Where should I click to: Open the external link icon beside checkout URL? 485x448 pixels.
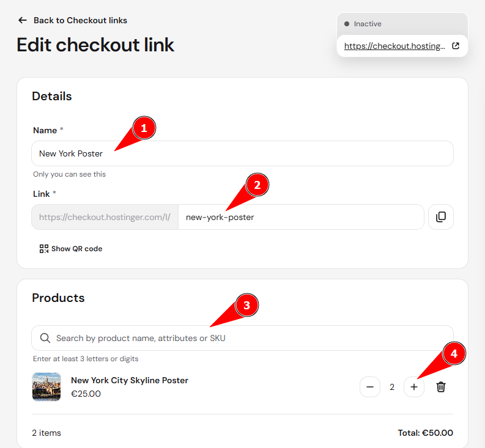(455, 46)
